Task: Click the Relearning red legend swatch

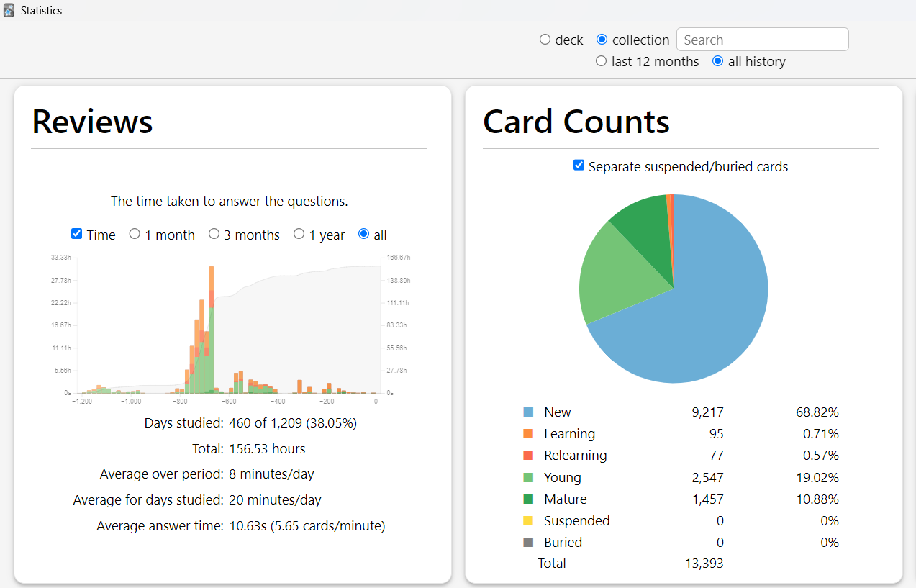Action: [528, 456]
